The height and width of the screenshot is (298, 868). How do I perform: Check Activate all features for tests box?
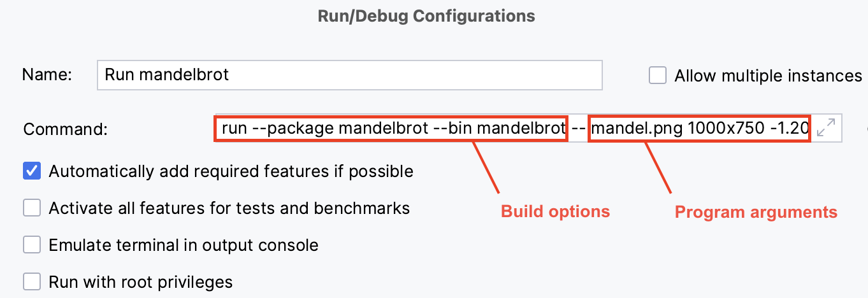[32, 208]
